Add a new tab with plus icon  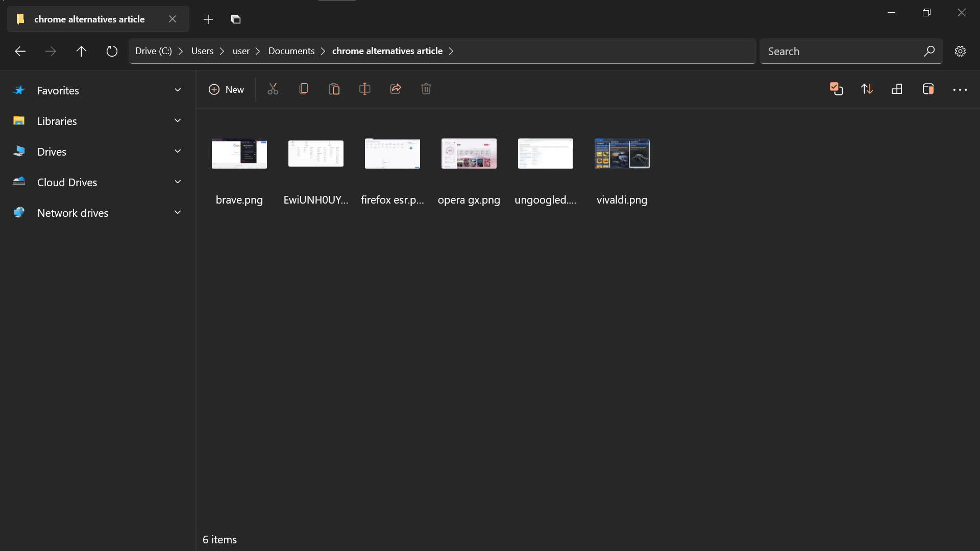click(x=208, y=19)
